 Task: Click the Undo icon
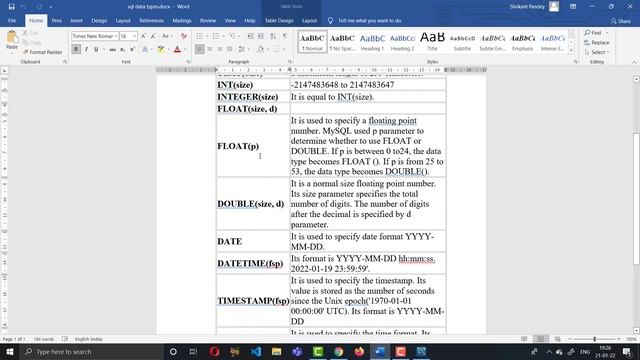[24, 7]
